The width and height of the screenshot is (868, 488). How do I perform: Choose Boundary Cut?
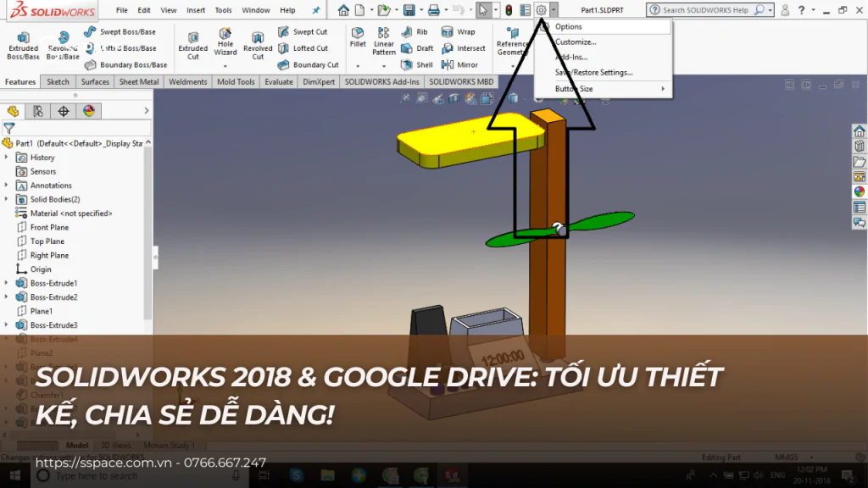pos(309,64)
